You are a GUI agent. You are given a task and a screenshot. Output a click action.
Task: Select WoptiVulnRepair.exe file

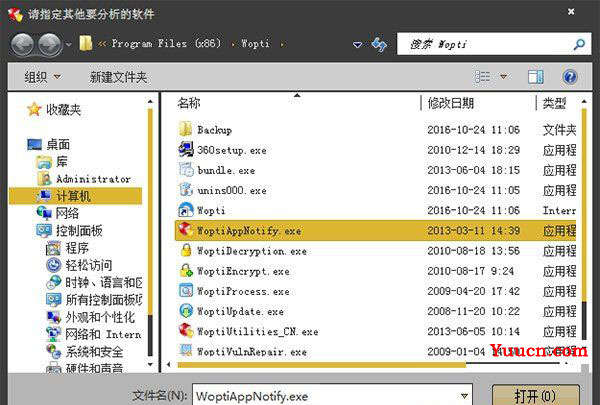click(252, 352)
